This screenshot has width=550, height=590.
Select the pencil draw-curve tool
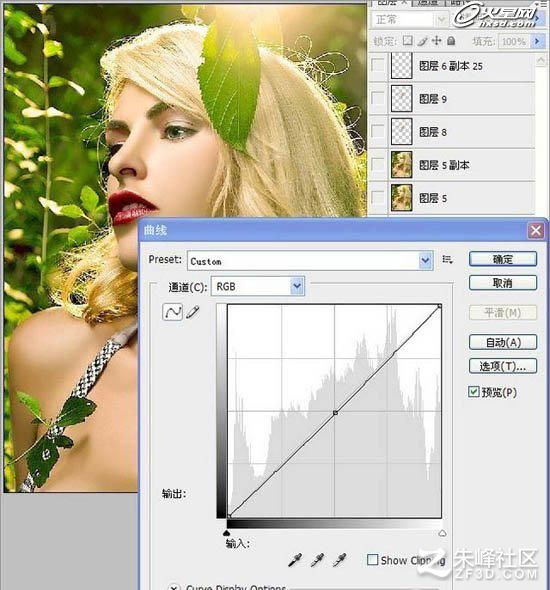pos(192,312)
